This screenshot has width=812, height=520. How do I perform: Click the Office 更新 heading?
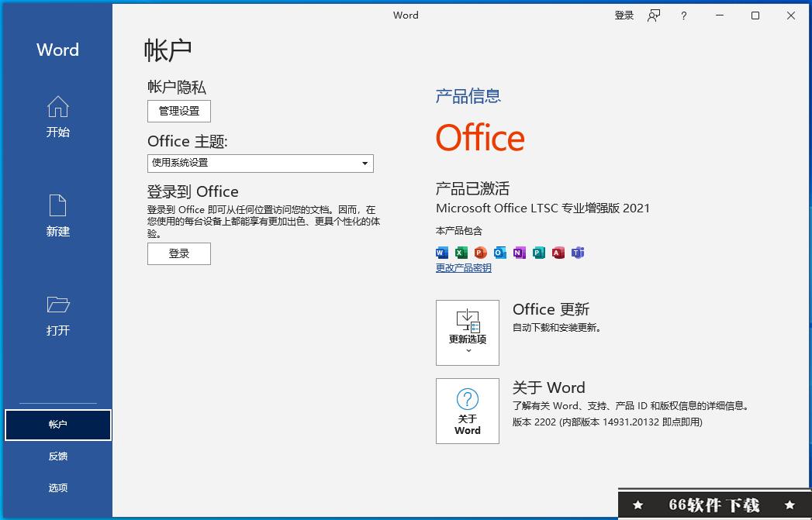[x=551, y=309]
